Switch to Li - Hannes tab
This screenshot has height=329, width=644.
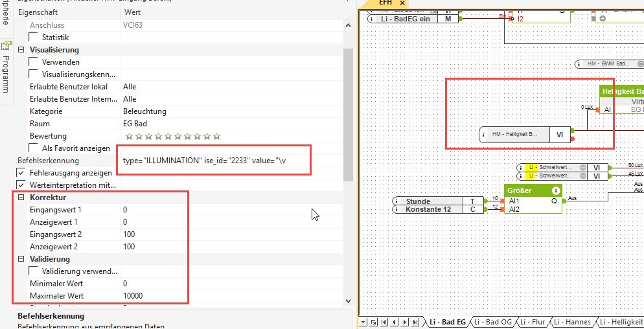[x=571, y=322]
